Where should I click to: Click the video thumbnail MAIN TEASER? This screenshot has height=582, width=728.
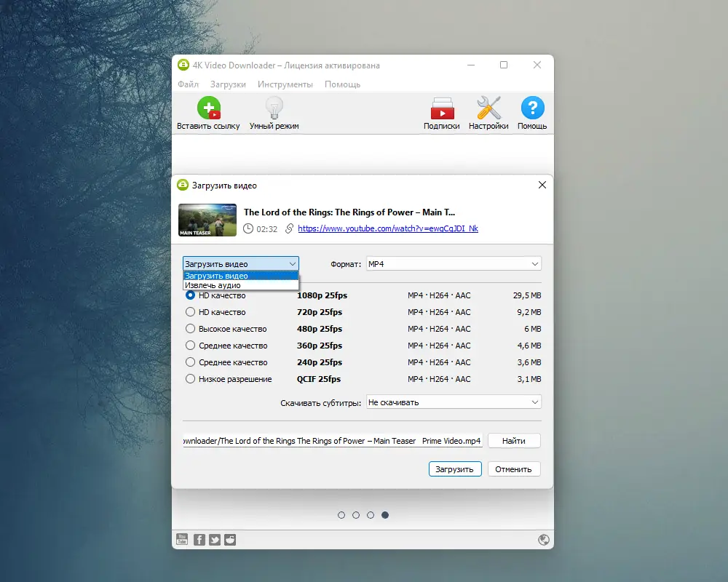(x=207, y=220)
